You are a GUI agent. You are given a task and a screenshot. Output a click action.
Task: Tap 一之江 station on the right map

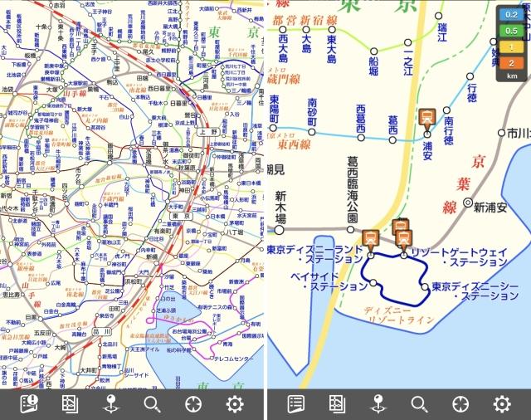[x=408, y=61]
